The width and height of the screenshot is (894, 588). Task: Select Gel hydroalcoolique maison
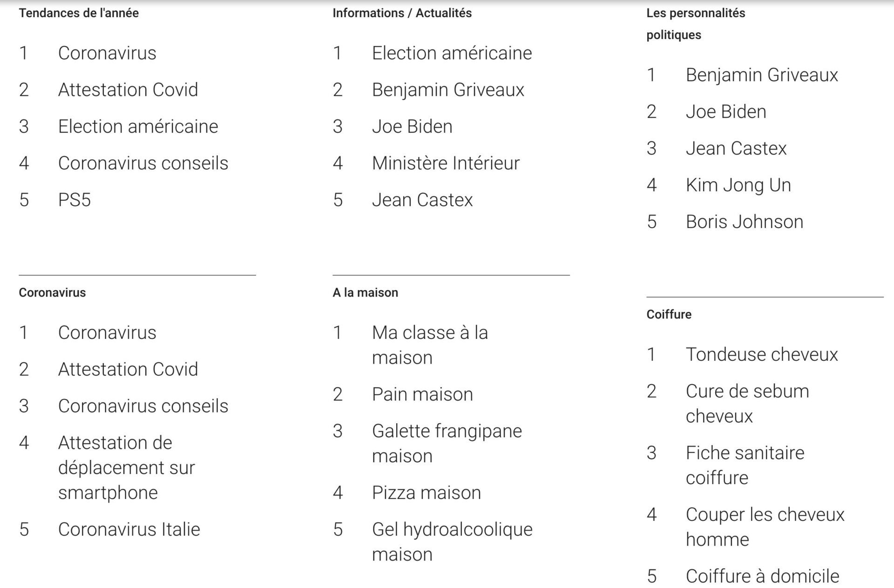click(x=452, y=541)
